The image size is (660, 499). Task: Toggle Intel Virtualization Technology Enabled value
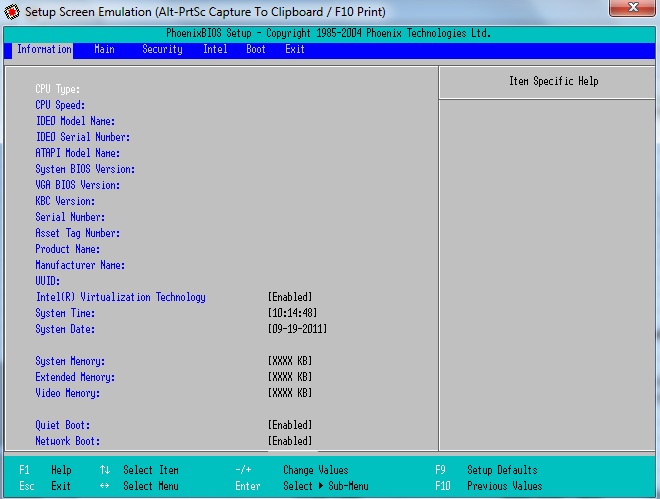[290, 297]
